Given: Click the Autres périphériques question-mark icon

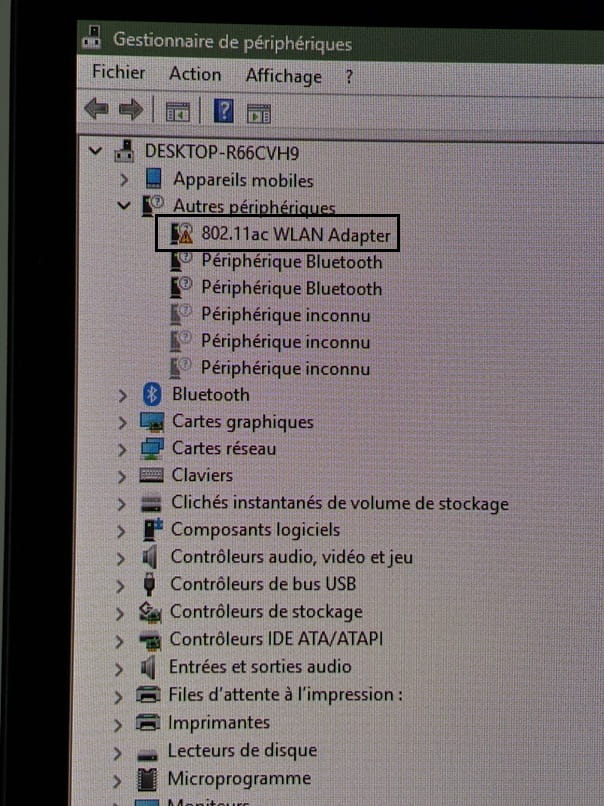Looking at the screenshot, I should tap(152, 205).
